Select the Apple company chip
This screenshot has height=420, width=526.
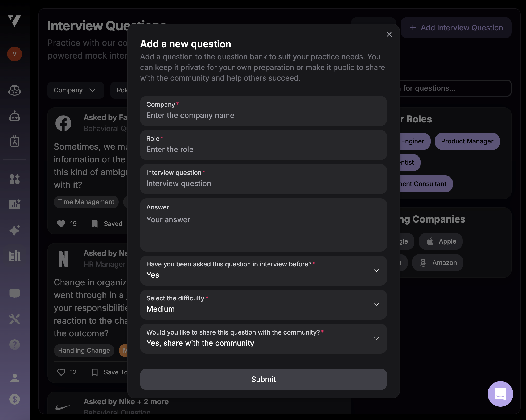coord(440,241)
